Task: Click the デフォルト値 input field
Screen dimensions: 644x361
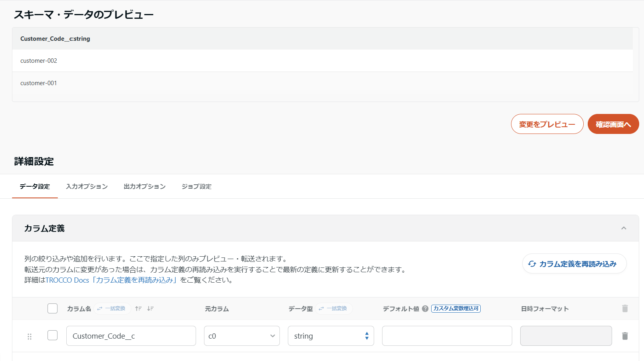Action: click(447, 336)
